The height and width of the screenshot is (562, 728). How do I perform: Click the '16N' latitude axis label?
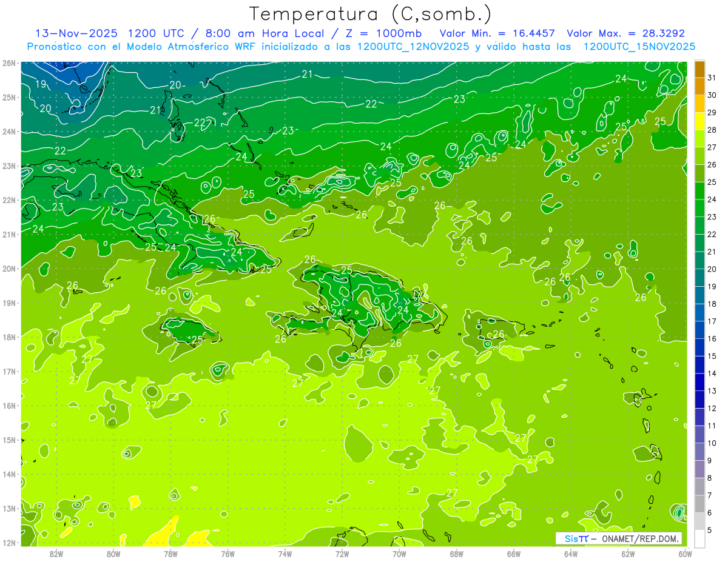pyautogui.click(x=9, y=406)
